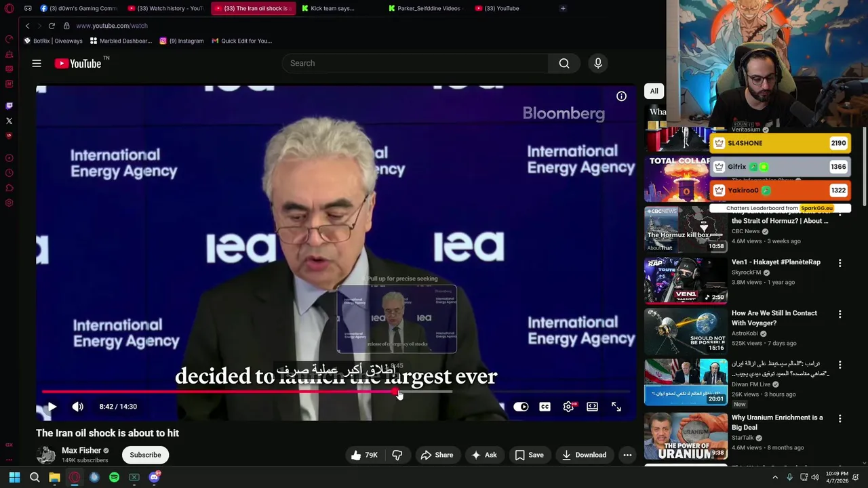Open sidebar settings gear icon
Viewport: 868px width, 488px height.
(x=9, y=203)
